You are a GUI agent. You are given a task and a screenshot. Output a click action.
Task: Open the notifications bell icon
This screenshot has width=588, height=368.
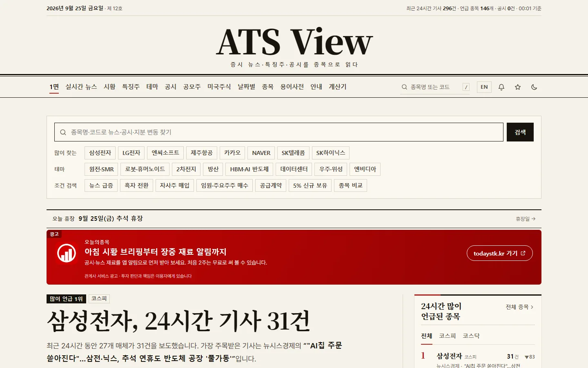(501, 87)
